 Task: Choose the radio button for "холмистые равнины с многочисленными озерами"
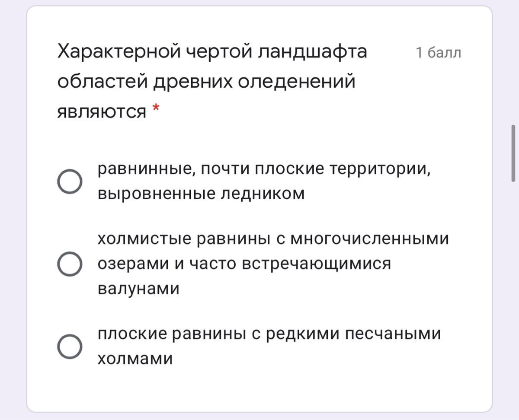coord(70,264)
